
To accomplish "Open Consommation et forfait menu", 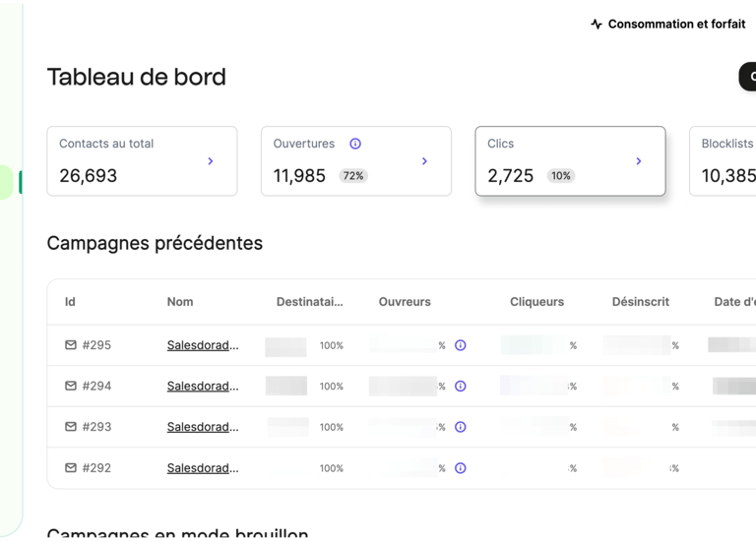I will tap(676, 24).
